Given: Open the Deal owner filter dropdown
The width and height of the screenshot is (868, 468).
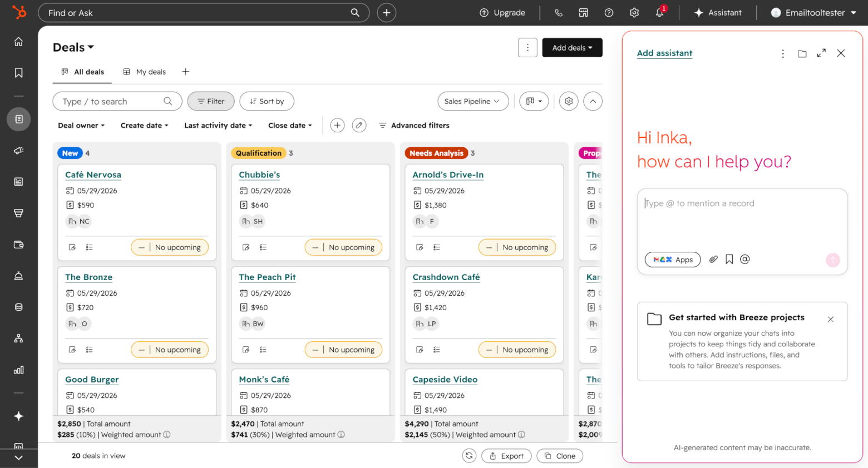Looking at the screenshot, I should coord(81,126).
